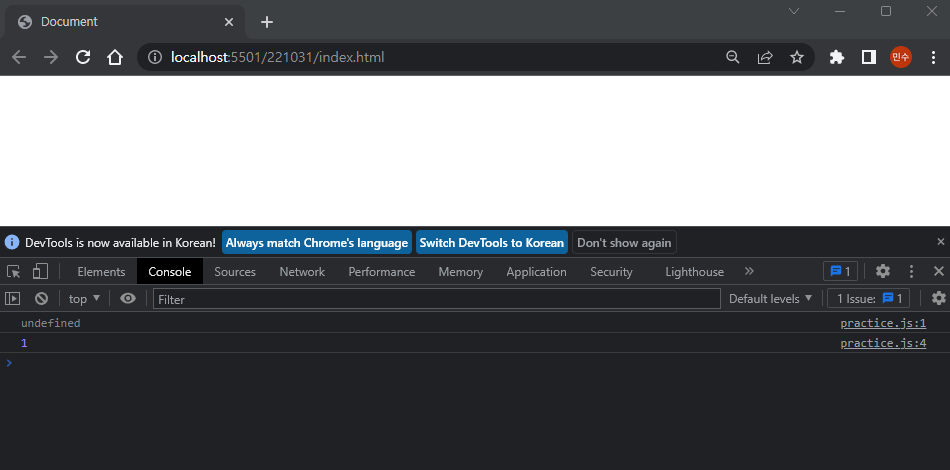Click Always match Chrome's language

317,243
